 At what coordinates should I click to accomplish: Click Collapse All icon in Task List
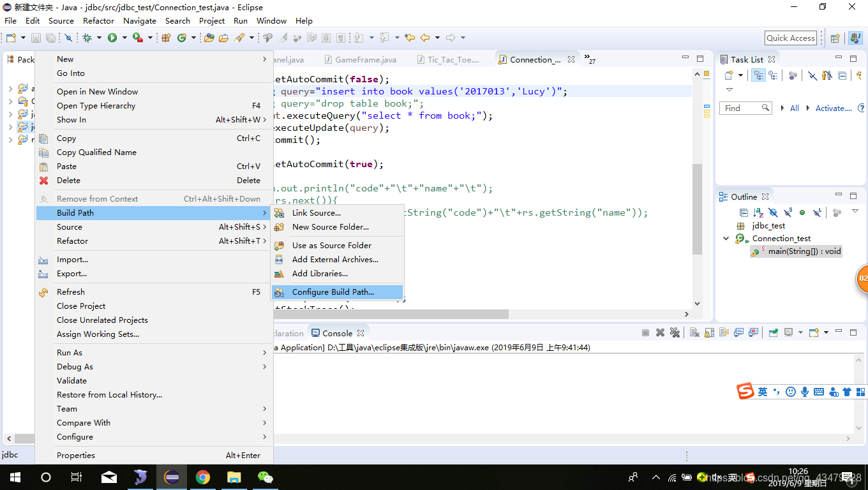(x=842, y=75)
